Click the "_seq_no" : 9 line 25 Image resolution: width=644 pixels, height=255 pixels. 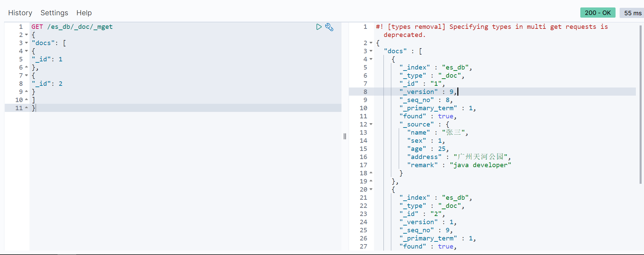(426, 230)
